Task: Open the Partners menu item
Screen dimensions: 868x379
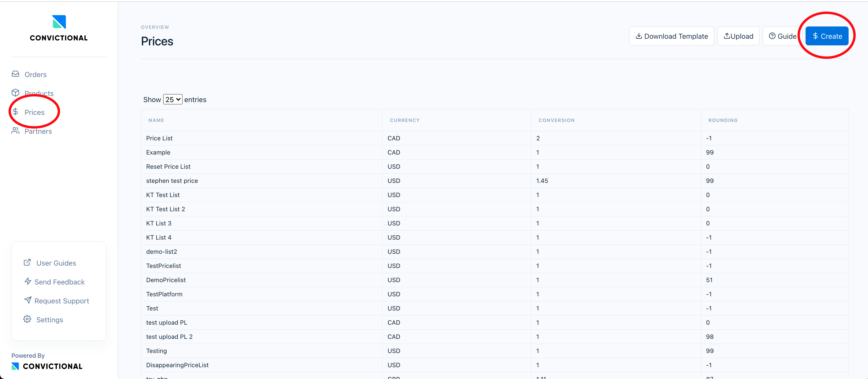Action: pos(38,131)
